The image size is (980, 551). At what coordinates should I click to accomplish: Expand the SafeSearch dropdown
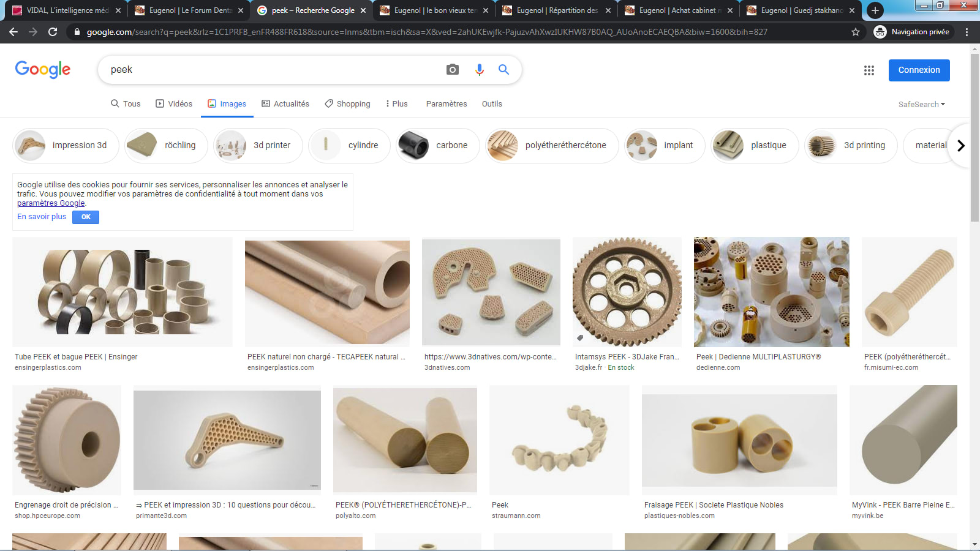tap(921, 105)
